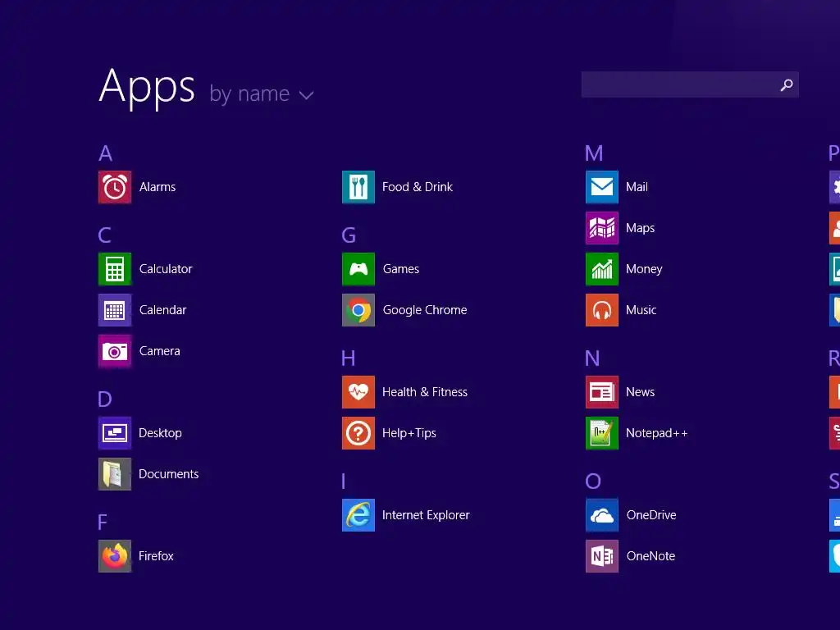Select the G letter group header

349,235
